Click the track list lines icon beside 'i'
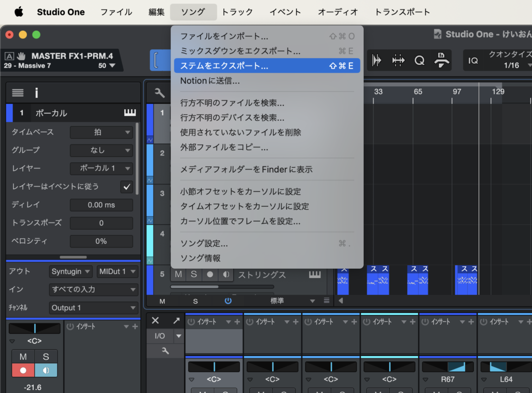The image size is (532, 393). pos(18,93)
